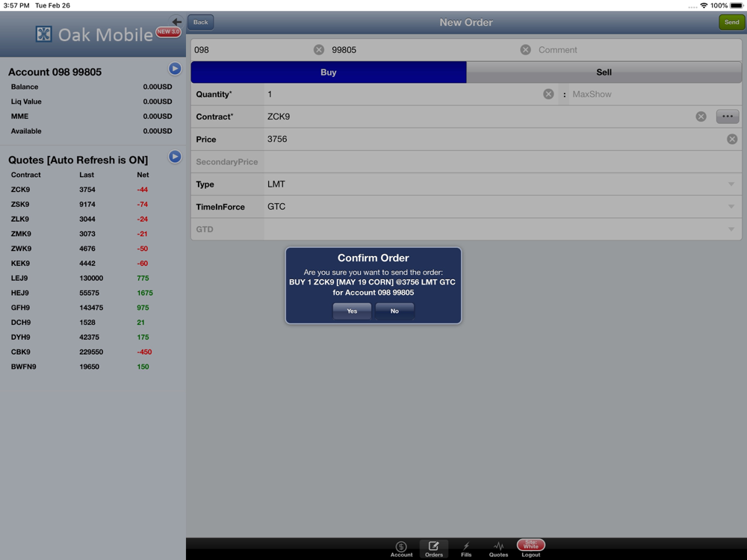Cancel the order by choosing No
Viewport: 747px width, 560px height.
(394, 311)
